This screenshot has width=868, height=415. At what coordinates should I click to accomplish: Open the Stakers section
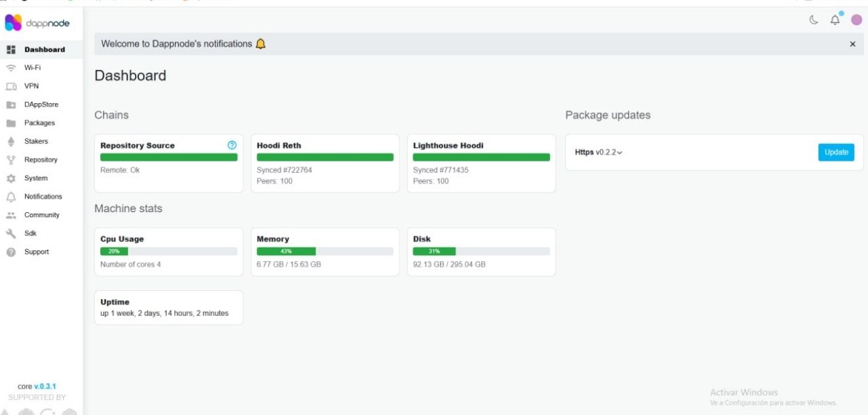click(41, 141)
